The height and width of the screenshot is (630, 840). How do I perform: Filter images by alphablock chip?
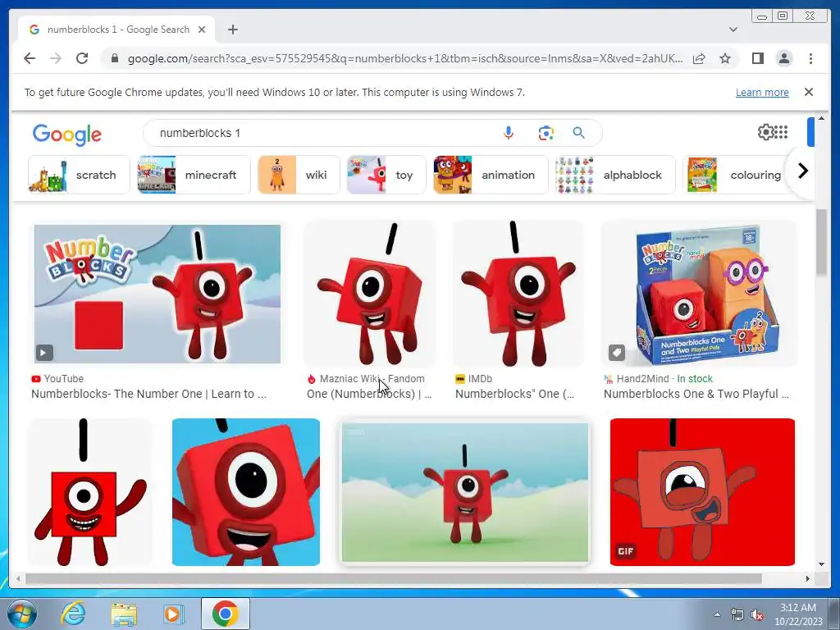[615, 175]
